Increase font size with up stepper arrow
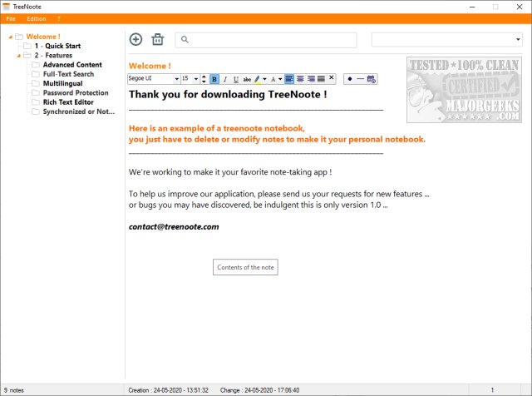The height and width of the screenshot is (396, 532). click(204, 77)
